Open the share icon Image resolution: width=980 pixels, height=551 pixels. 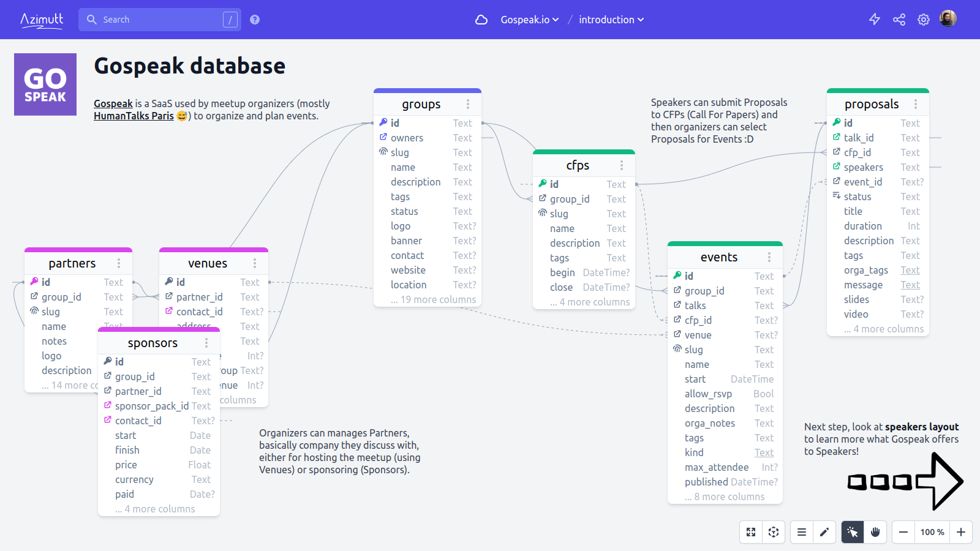pos(899,19)
